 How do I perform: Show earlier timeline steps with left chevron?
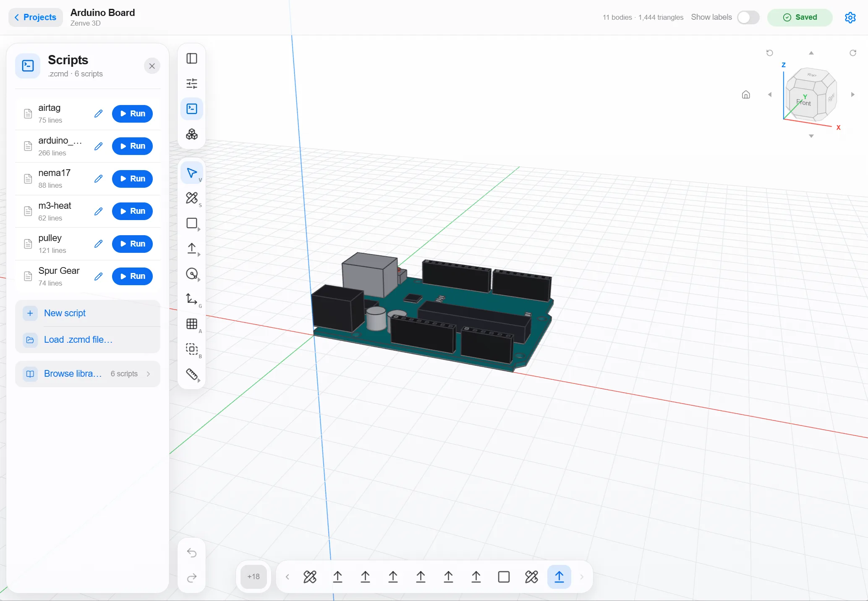[x=288, y=577]
